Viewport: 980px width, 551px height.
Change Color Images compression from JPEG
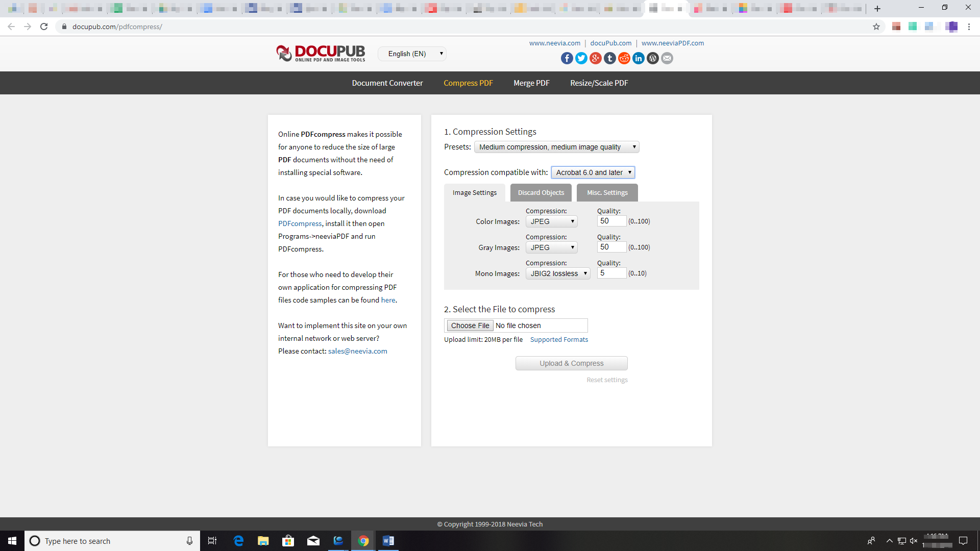(x=551, y=221)
